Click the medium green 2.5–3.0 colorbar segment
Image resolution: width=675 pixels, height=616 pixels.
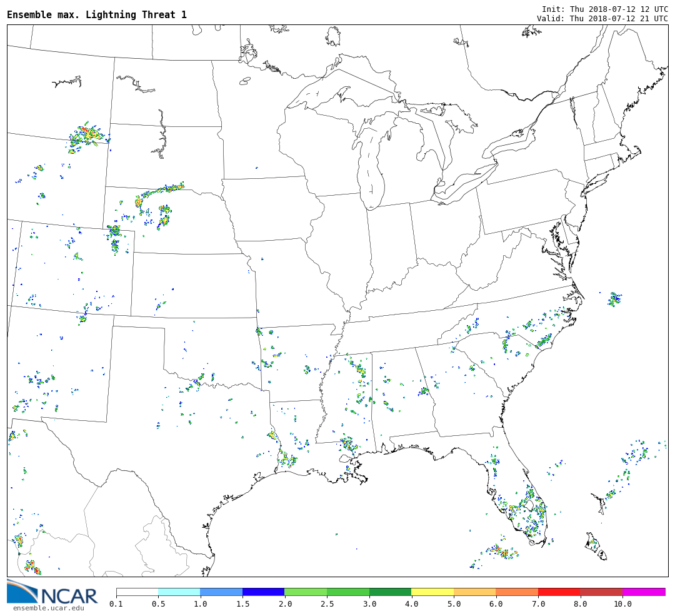tap(348, 592)
